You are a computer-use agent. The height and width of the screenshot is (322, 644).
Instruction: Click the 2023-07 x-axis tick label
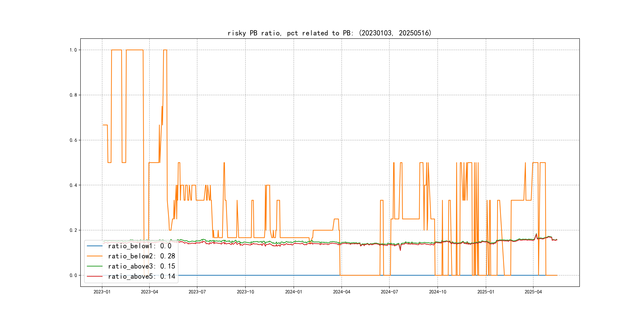tap(197, 292)
